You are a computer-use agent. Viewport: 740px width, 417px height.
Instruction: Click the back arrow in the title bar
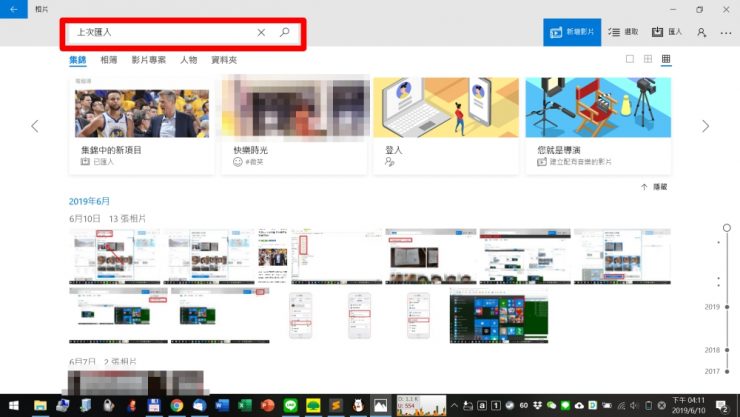[12, 9]
